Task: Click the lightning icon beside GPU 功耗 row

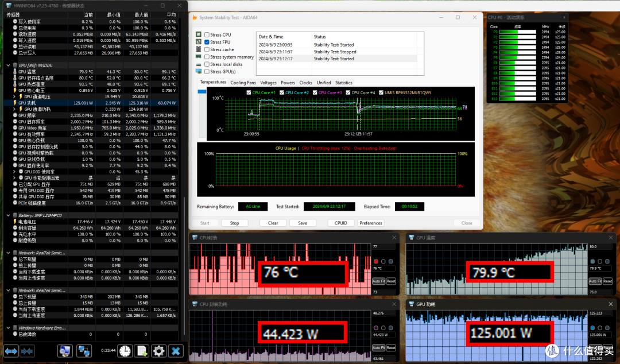Action: [15, 103]
